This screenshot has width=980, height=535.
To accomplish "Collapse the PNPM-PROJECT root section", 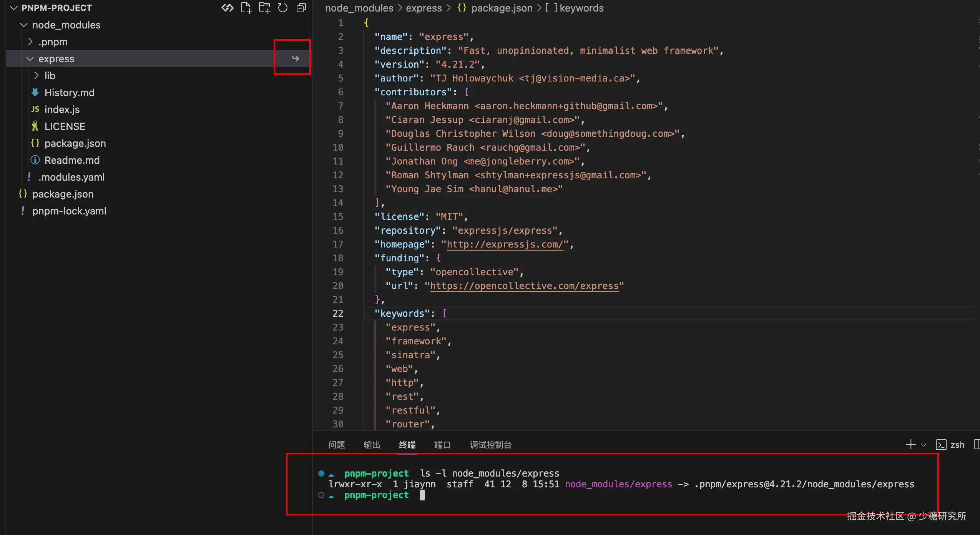I will point(14,8).
